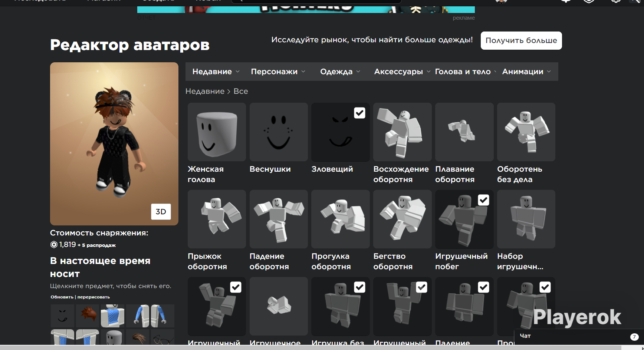Image resolution: width=644 pixels, height=350 pixels.
Task: Switch avatar preview with 3D button
Action: (161, 212)
